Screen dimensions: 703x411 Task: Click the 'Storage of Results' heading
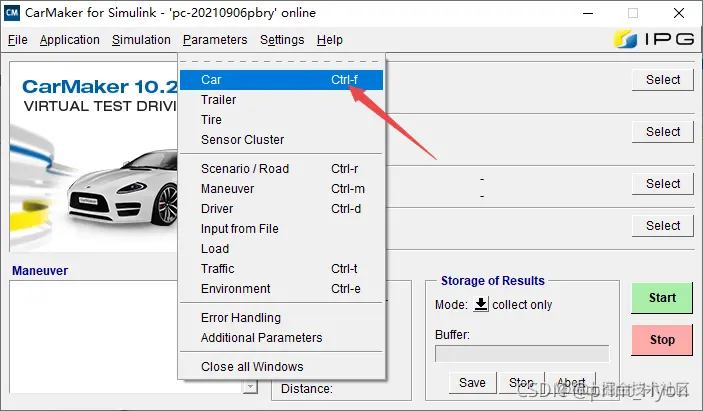493,281
